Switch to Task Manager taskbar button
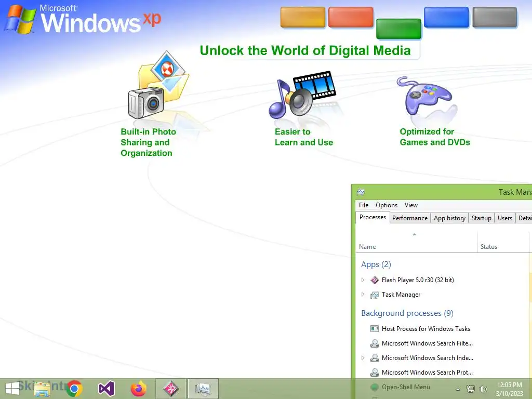532x399 pixels. [203, 389]
